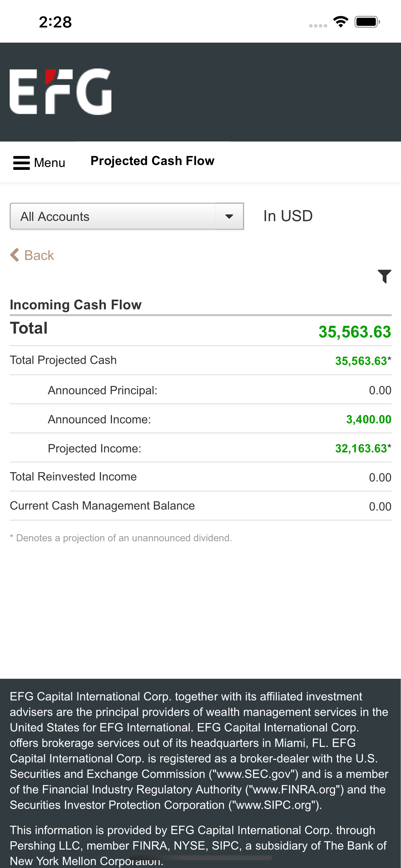Tap the Current Cash Management Balance row
Image resolution: width=401 pixels, height=868 pixels.
(200, 506)
